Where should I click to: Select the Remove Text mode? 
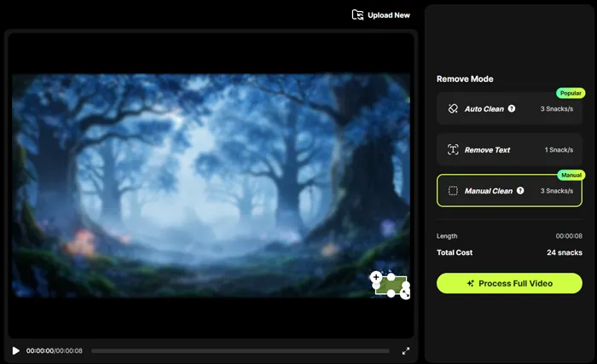coord(509,150)
